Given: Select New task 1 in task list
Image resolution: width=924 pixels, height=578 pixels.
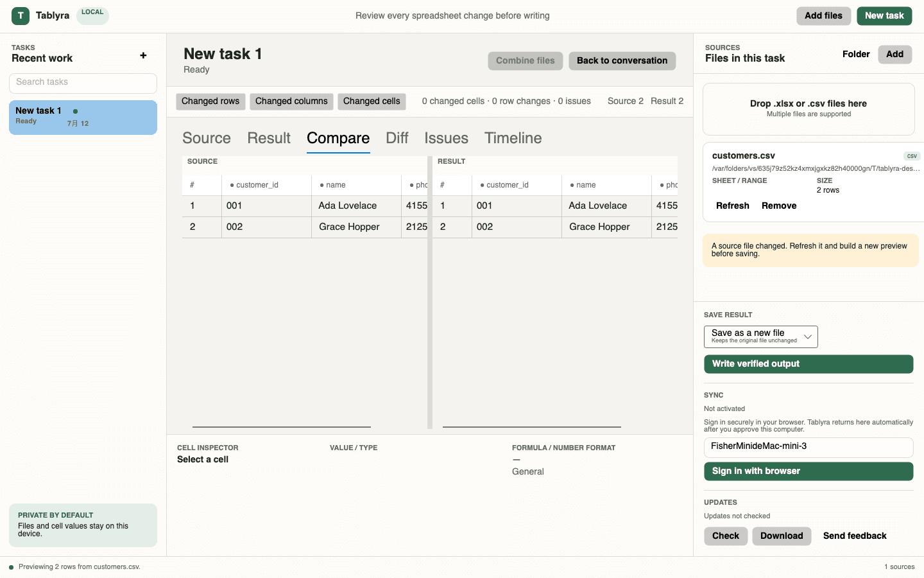Looking at the screenshot, I should click(x=83, y=118).
